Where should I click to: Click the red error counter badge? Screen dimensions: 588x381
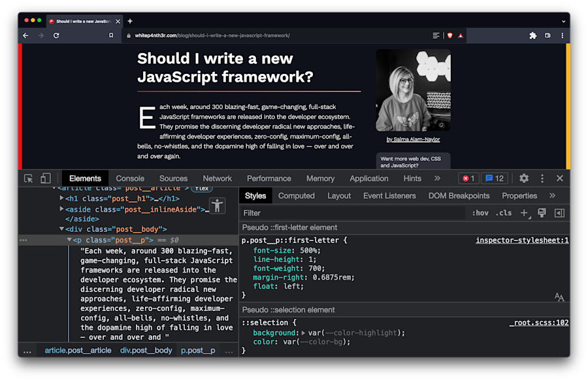[468, 178]
